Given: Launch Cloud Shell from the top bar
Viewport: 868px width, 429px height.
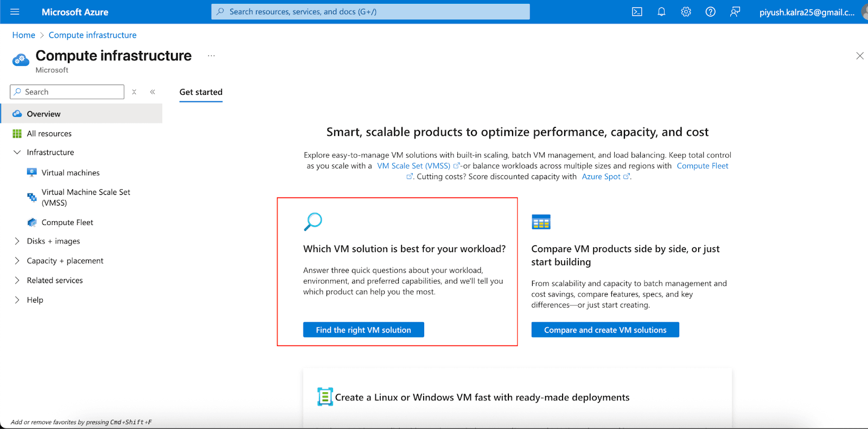Looking at the screenshot, I should click(x=637, y=12).
